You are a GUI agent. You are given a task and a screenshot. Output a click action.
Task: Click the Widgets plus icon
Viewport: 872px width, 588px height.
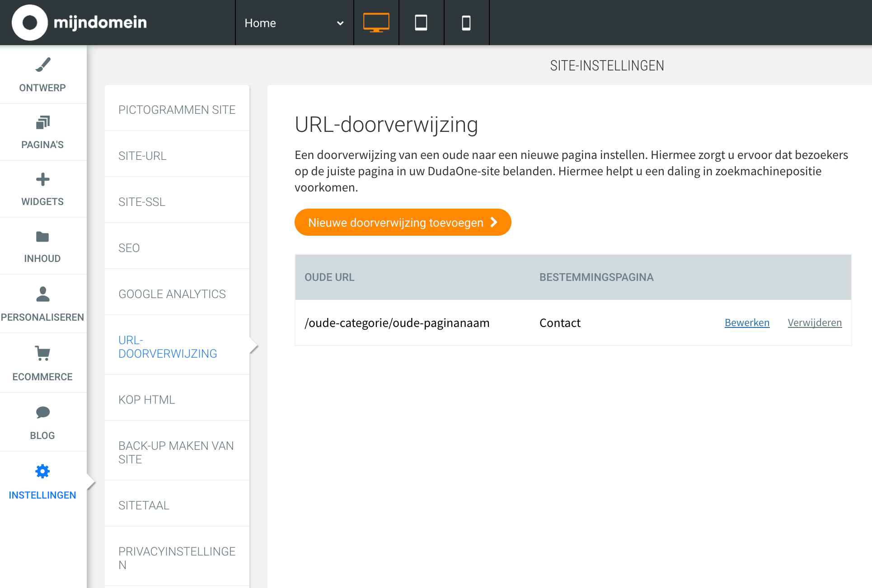[42, 179]
